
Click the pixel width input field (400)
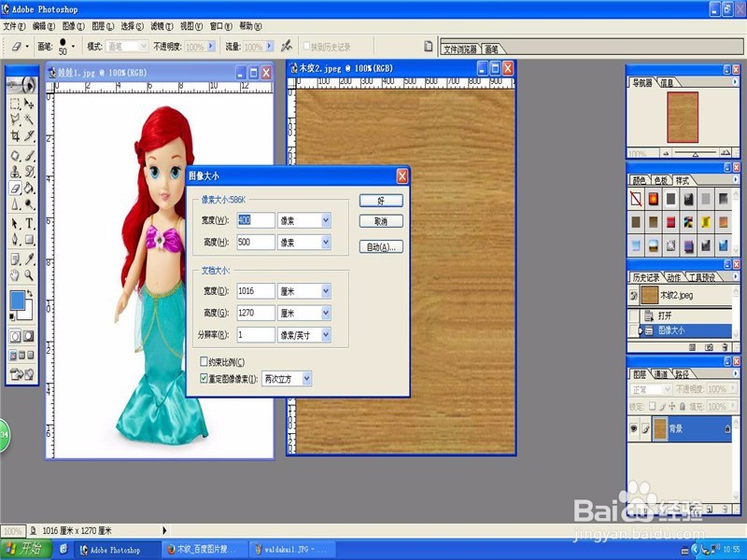click(x=255, y=220)
